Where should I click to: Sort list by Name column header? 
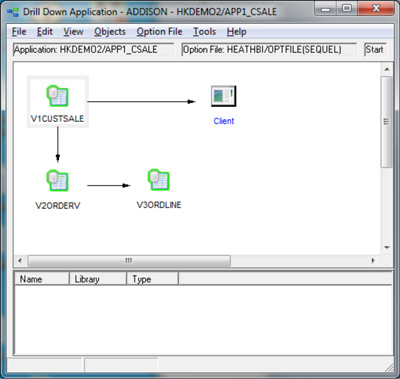[42, 279]
